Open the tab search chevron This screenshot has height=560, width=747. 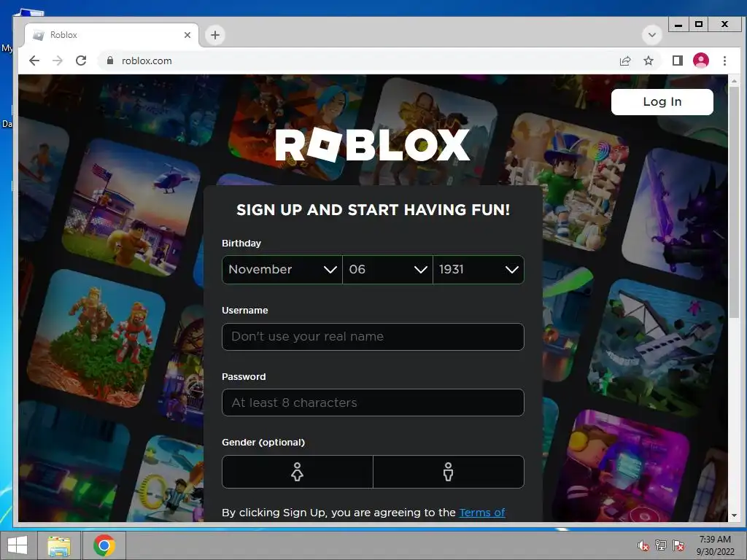pos(651,35)
